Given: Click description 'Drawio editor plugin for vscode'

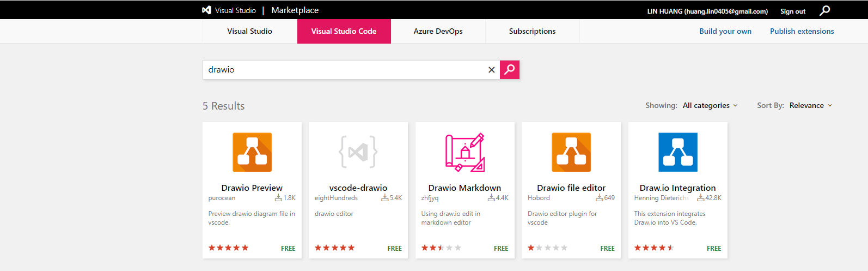Looking at the screenshot, I should pos(563,218).
